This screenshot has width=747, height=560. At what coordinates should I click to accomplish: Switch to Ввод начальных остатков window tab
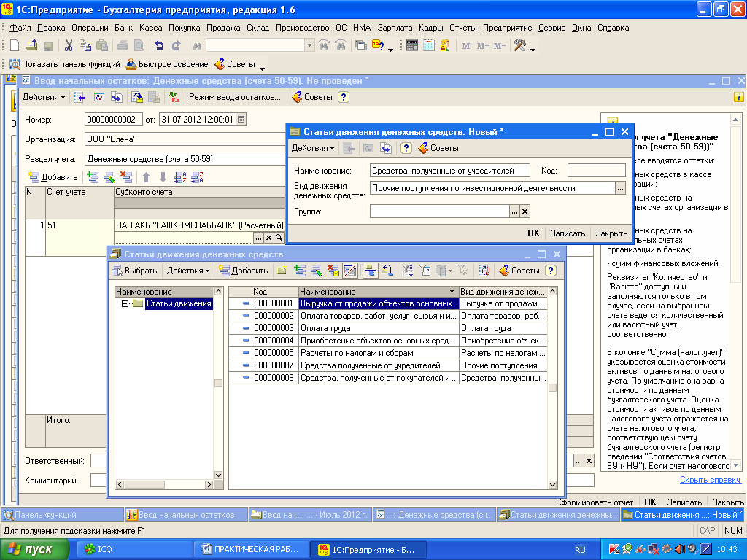pos(186,515)
